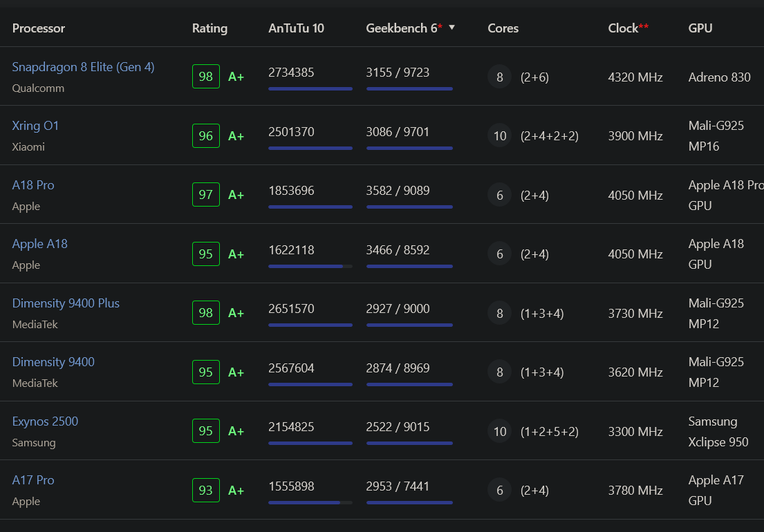Click the 98 rating badge for Dimensity 9400 Plus
Image resolution: width=764 pixels, height=532 pixels.
coord(205,312)
